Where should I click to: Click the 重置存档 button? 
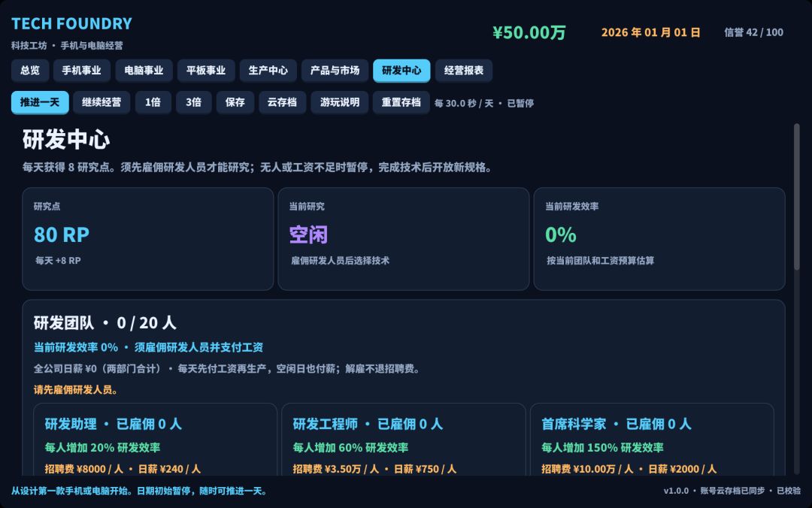pyautogui.click(x=401, y=102)
